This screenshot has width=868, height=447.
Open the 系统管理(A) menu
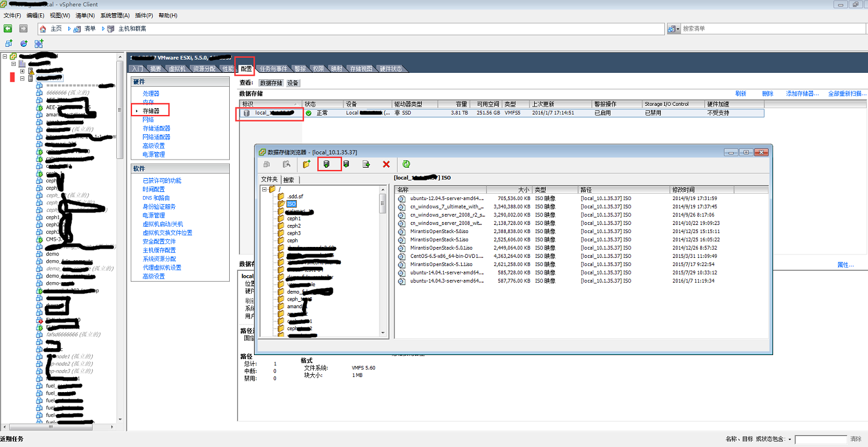click(115, 16)
